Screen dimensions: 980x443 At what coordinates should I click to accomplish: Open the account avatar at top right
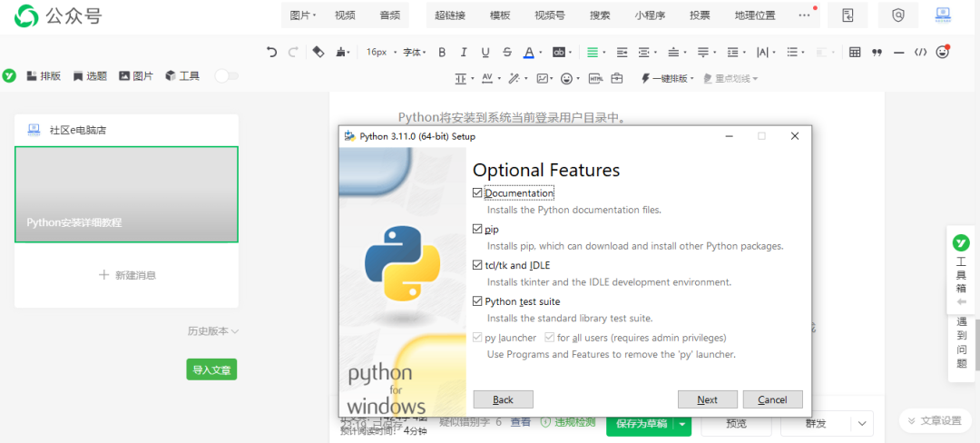pyautogui.click(x=943, y=15)
